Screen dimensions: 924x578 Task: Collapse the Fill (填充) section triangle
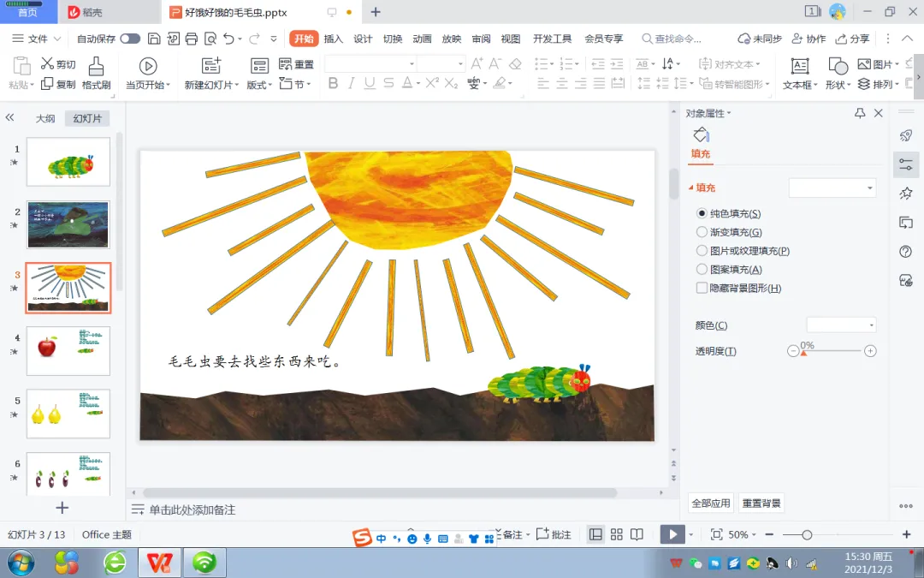pyautogui.click(x=690, y=188)
